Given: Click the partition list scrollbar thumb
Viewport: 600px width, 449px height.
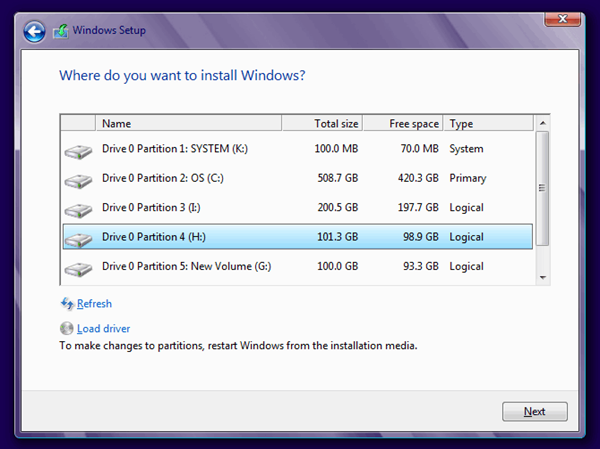Looking at the screenshot, I should [x=543, y=188].
